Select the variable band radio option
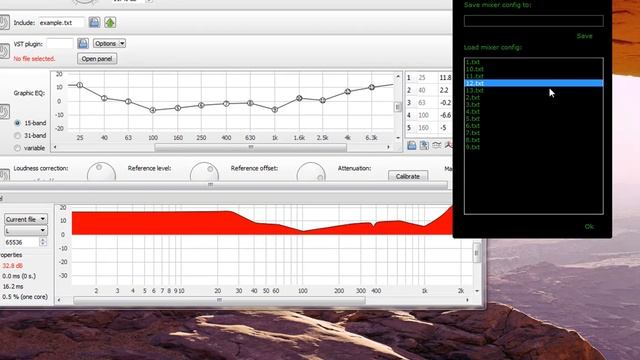The width and height of the screenshot is (640, 360). pos(18,148)
